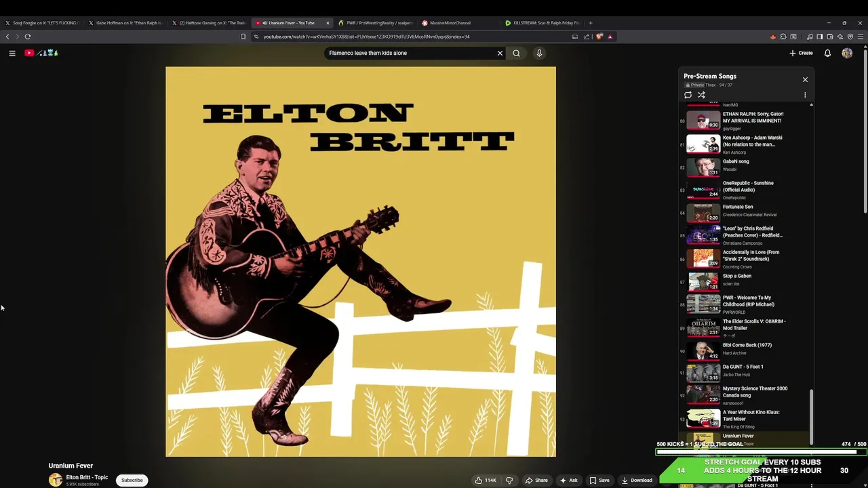Open the YouTube guide hamburger menu
This screenshot has width=868, height=488.
click(12, 53)
